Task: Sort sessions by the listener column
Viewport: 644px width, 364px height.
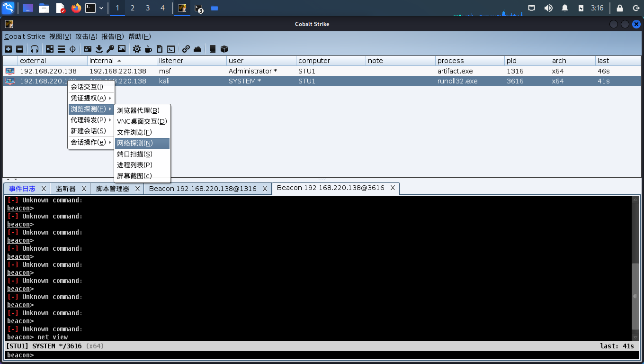Action: (x=192, y=61)
